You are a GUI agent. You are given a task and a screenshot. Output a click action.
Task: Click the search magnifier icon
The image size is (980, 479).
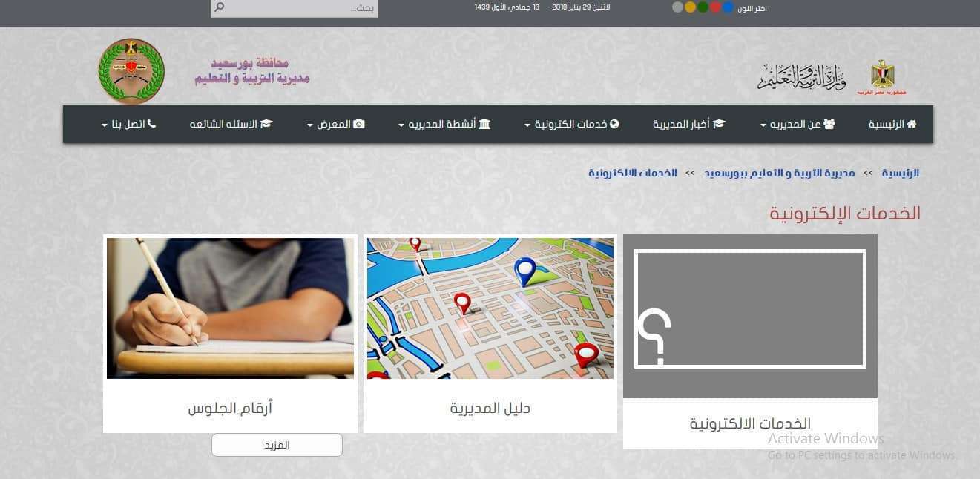pos(219,7)
